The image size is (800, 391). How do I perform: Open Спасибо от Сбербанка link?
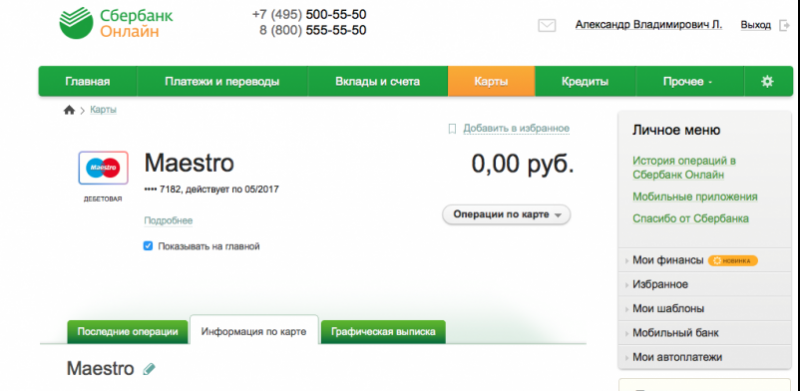click(691, 219)
